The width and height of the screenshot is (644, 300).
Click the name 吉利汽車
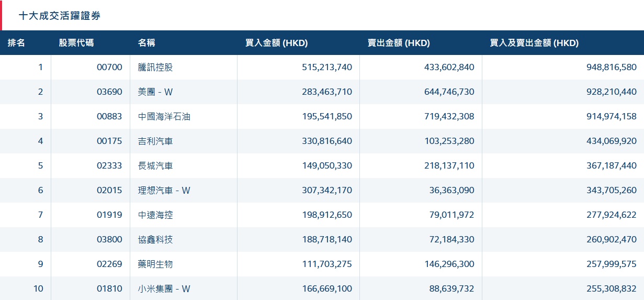[155, 141]
